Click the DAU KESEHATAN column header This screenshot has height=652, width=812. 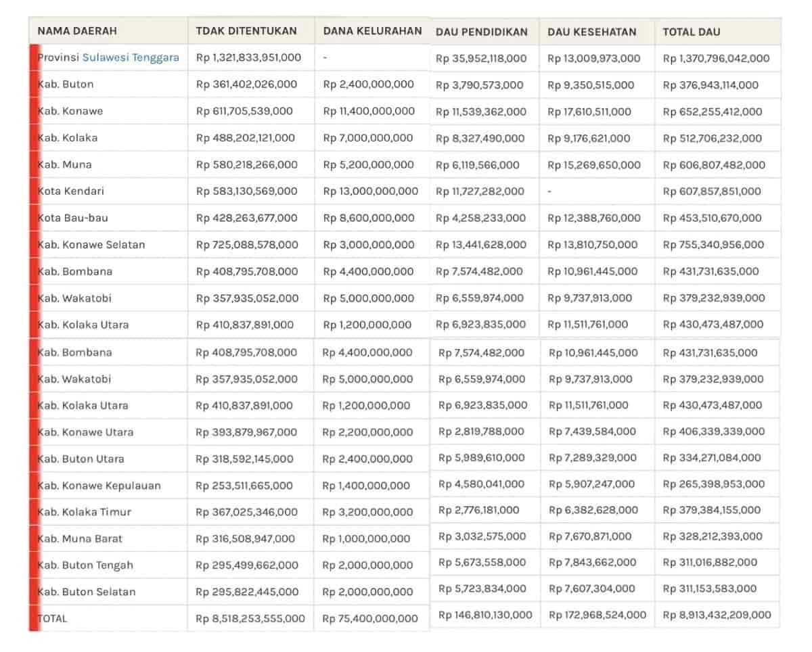click(x=591, y=32)
